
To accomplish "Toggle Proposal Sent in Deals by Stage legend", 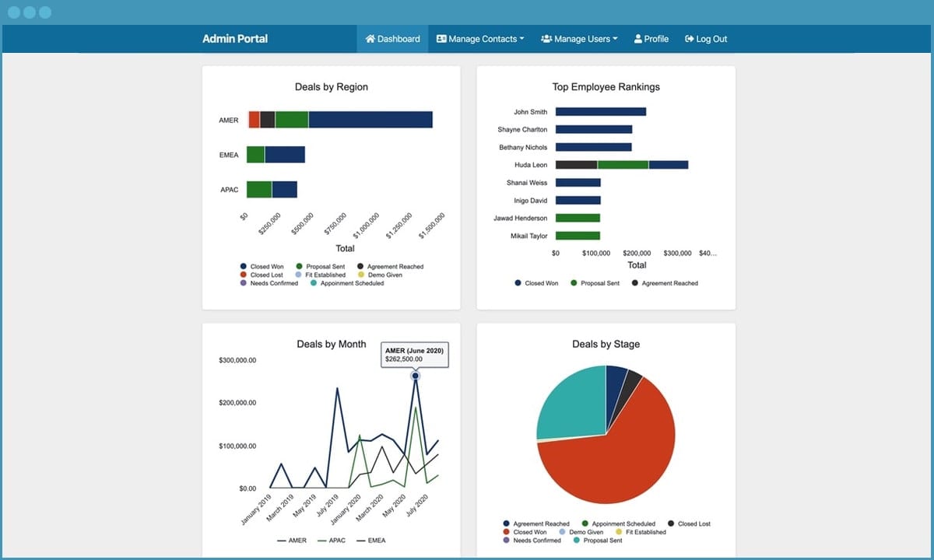I will (598, 541).
